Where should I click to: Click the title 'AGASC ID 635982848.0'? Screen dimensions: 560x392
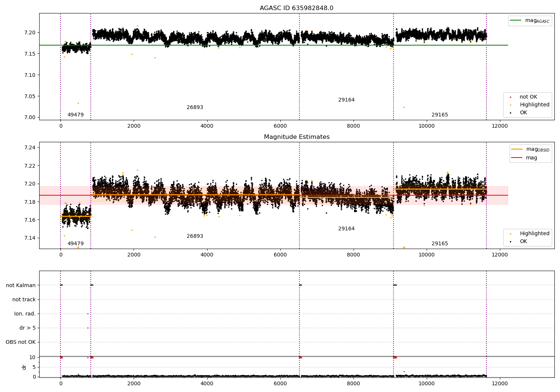click(x=296, y=8)
